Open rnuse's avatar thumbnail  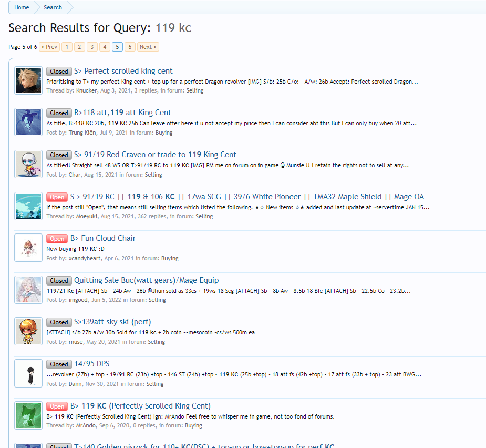[x=28, y=331]
